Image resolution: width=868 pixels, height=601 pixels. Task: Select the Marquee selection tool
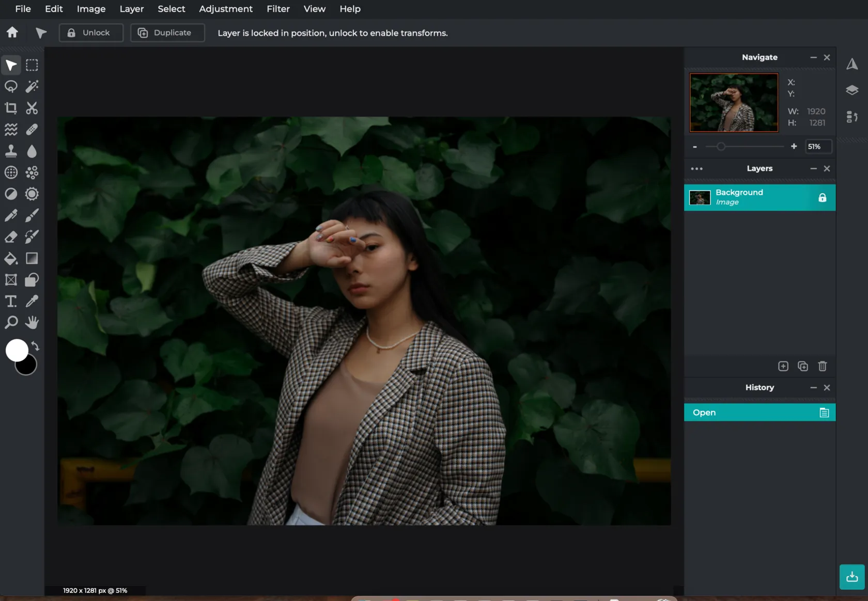(x=32, y=65)
